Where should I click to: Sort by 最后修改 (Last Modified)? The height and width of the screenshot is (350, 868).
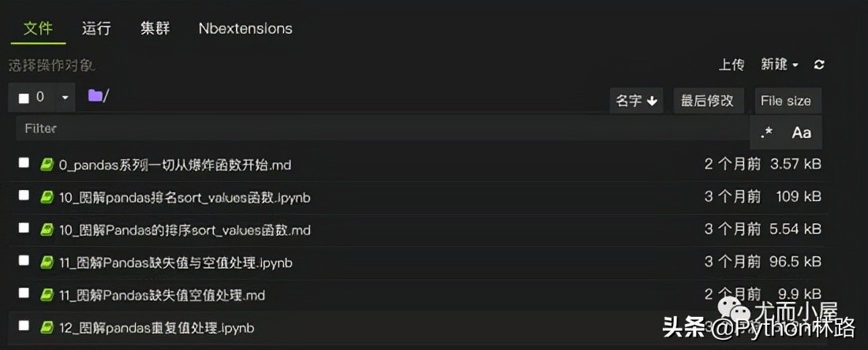pos(707,101)
